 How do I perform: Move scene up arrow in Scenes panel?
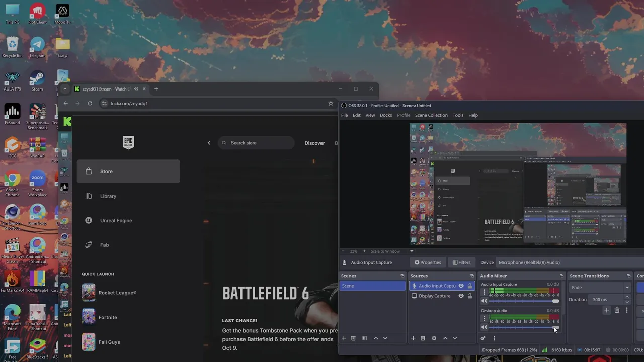(376, 338)
